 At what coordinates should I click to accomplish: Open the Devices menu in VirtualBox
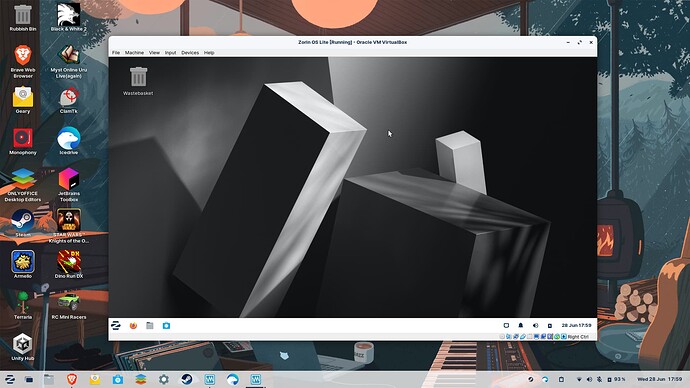pos(190,52)
